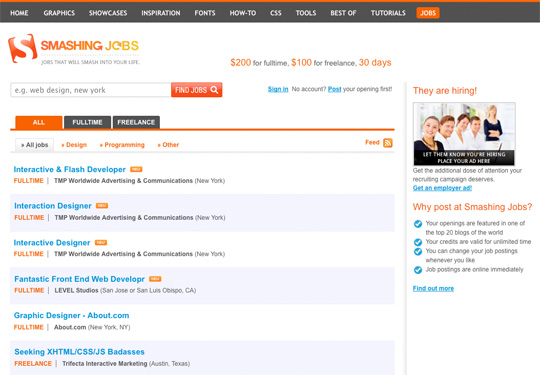Open Interactive & Flash Developer job listing

pyautogui.click(x=70, y=169)
